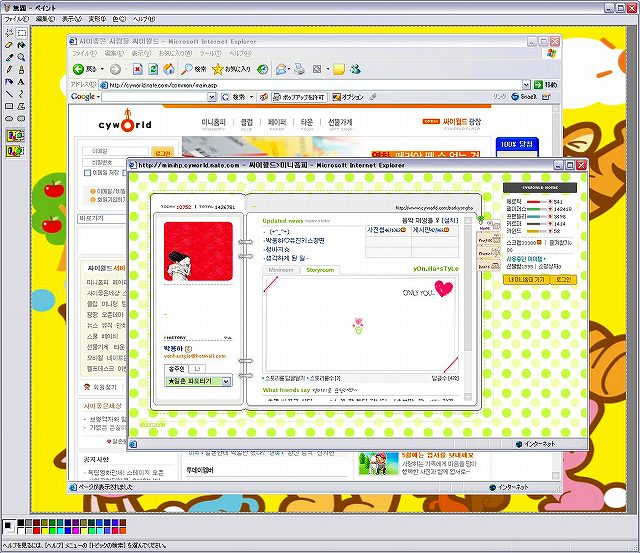Click the Search magnifier in IE toolbar
The image size is (640, 553).
[x=187, y=69]
